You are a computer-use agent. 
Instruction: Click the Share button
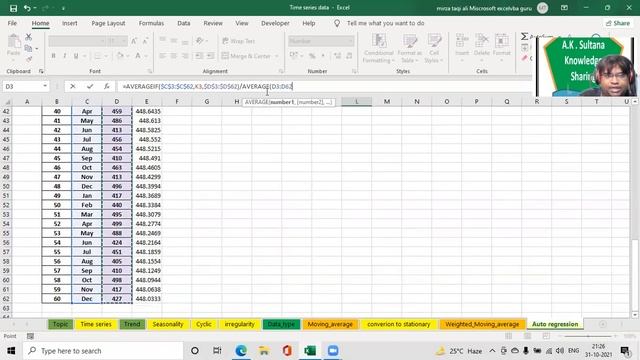[x=618, y=23]
